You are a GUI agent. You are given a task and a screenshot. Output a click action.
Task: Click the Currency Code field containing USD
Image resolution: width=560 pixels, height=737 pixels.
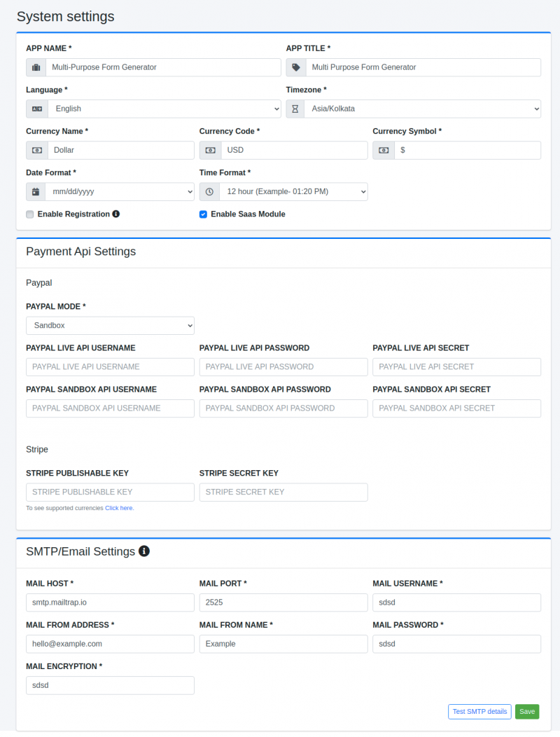(295, 151)
